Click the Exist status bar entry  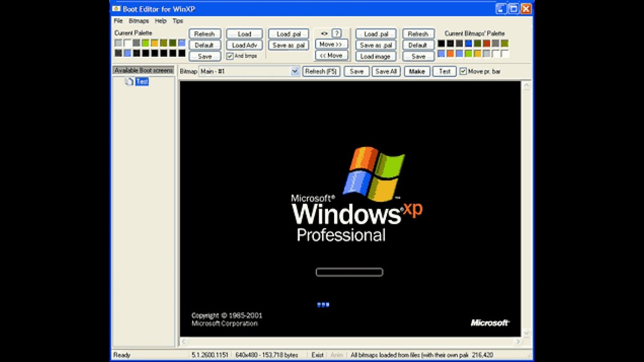(x=317, y=355)
